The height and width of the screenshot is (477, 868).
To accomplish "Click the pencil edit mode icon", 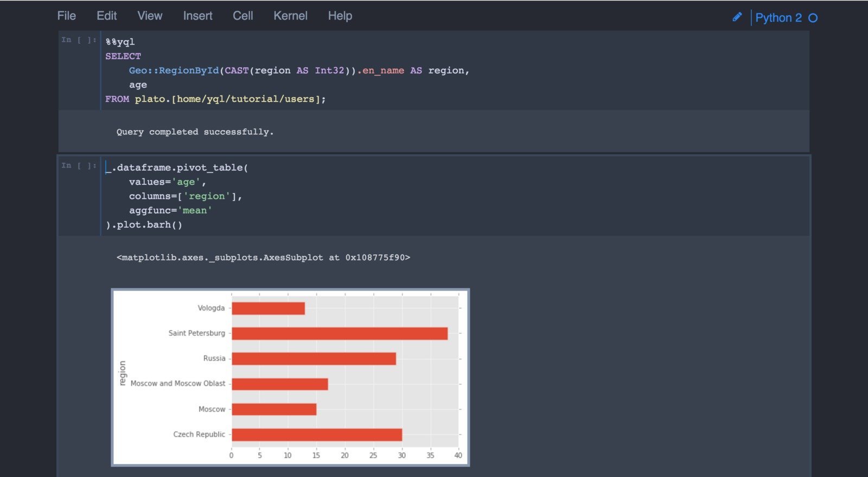I will click(737, 17).
